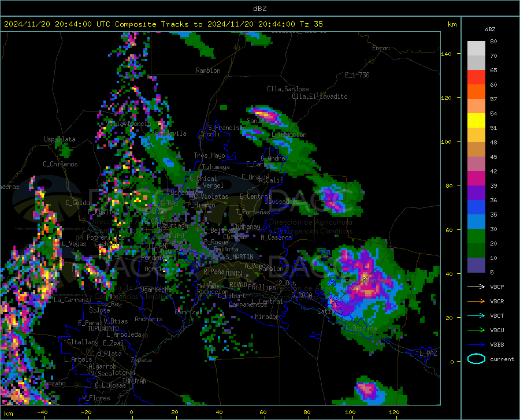The width and height of the screenshot is (520, 420).
Task: Click the 'L_Vegas' map label
Action: point(74,244)
